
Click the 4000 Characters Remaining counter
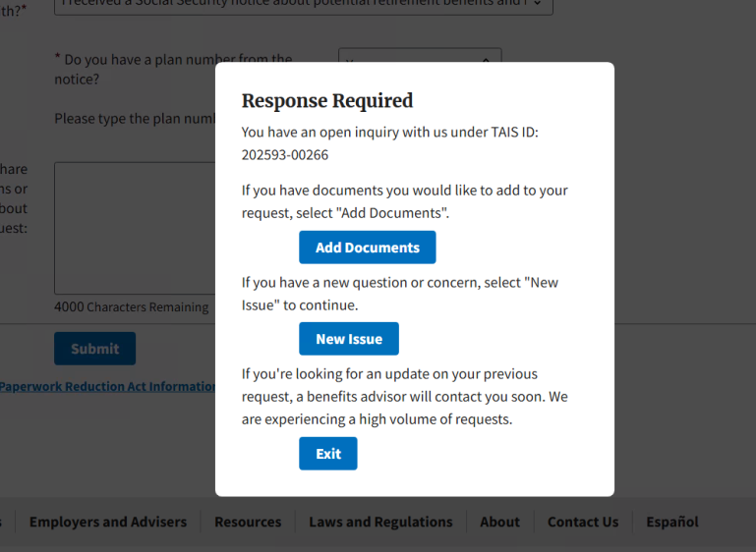coord(131,307)
